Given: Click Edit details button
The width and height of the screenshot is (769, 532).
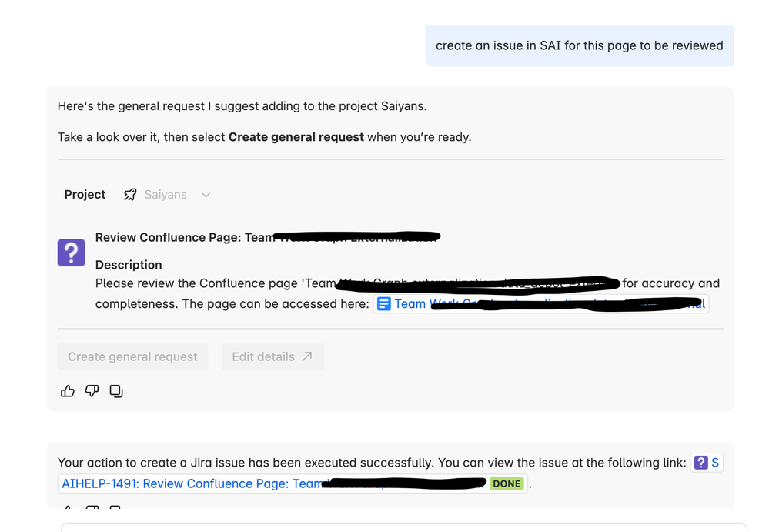Looking at the screenshot, I should 272,356.
